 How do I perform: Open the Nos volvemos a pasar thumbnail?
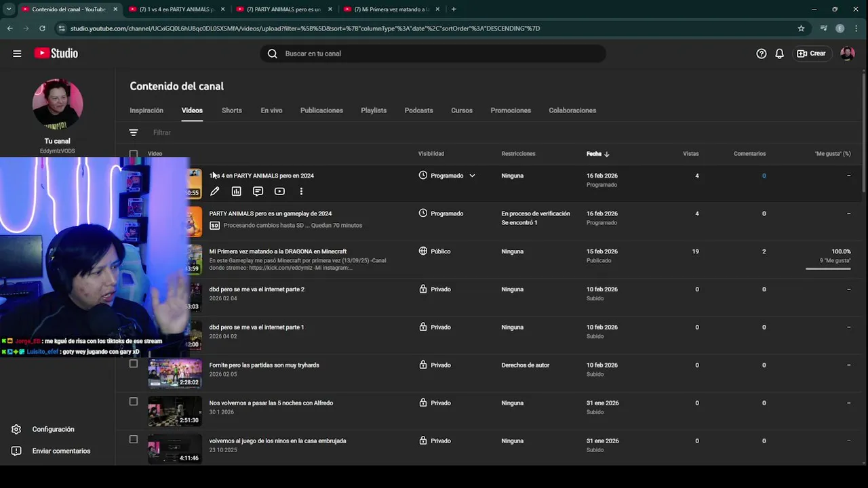[175, 411]
